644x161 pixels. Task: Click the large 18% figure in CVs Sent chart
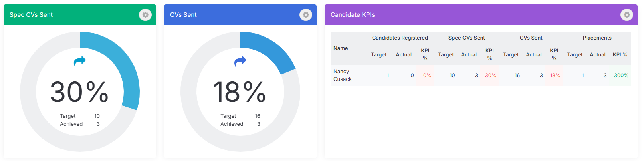240,92
